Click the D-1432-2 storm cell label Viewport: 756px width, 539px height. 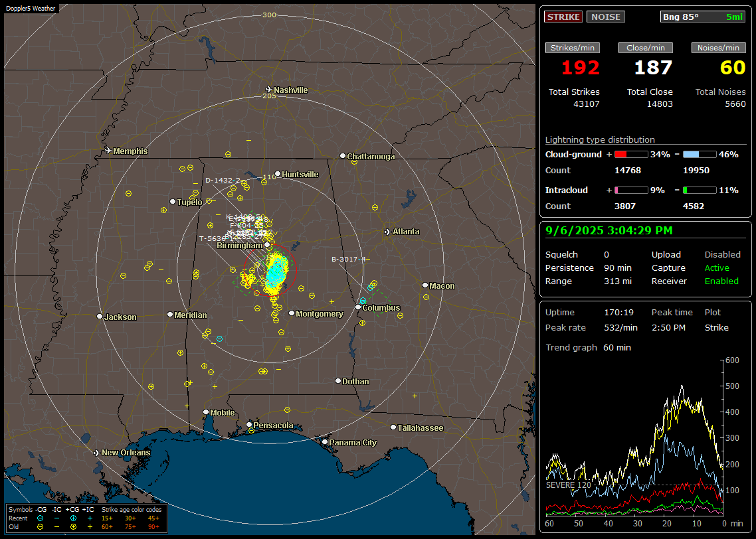223,180
